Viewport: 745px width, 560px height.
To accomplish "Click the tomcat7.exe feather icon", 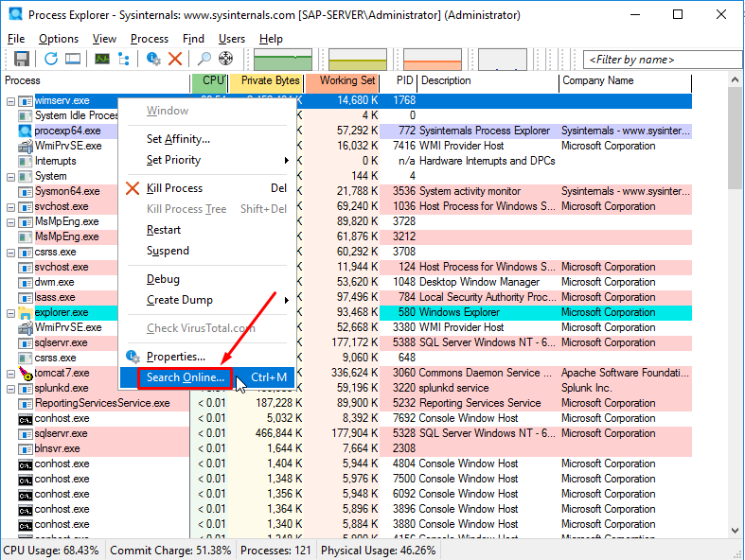I will [25, 374].
